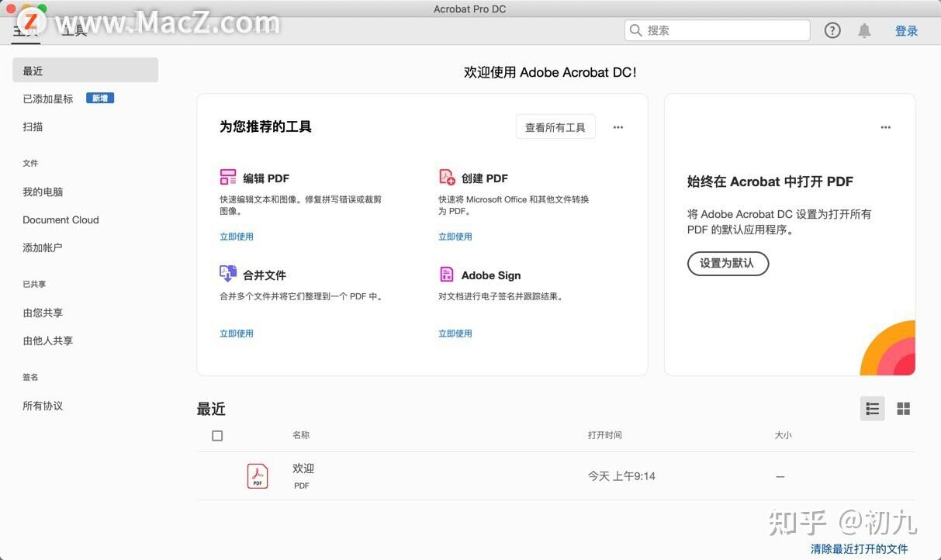This screenshot has height=560, width=941.
Task: Open the more options menu in recommended tools card
Action: [618, 127]
